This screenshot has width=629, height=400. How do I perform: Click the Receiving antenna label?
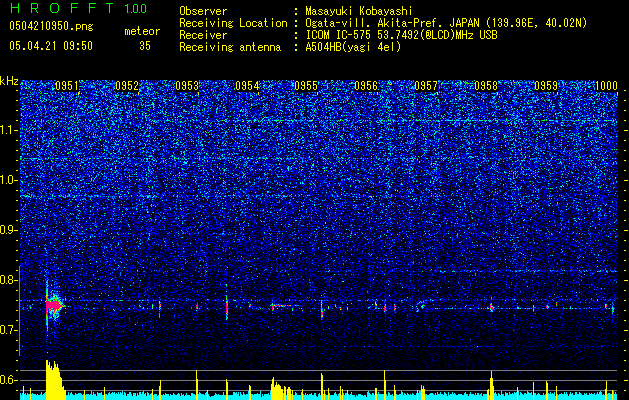click(x=230, y=47)
